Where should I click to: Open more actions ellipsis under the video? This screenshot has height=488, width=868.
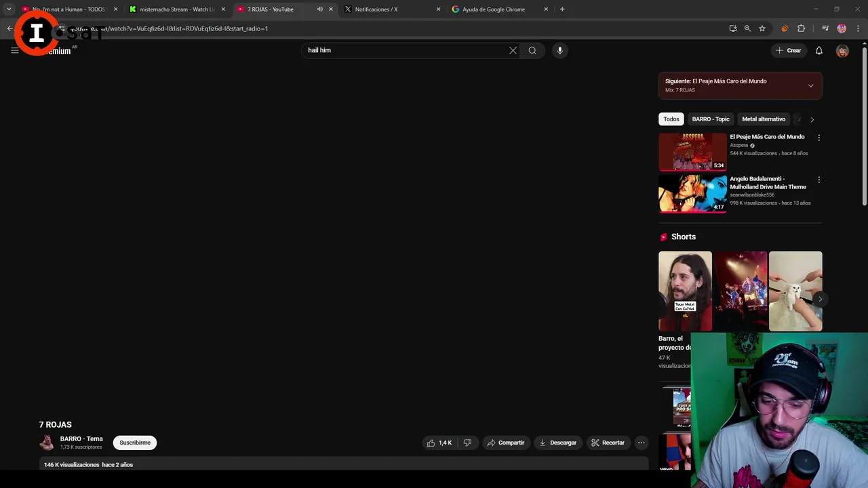tap(641, 443)
